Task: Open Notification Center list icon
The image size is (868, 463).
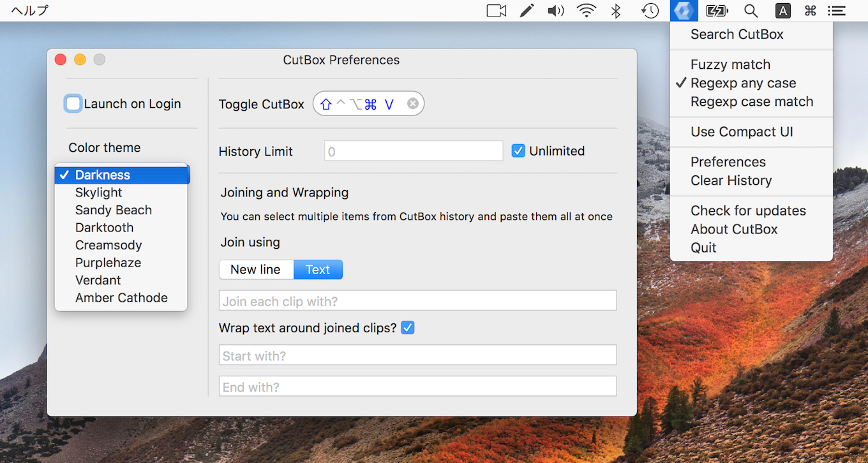Action: pos(836,11)
